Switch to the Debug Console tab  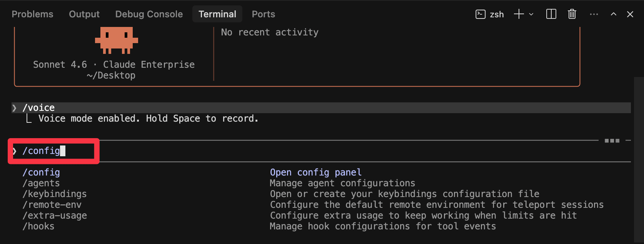tap(149, 14)
